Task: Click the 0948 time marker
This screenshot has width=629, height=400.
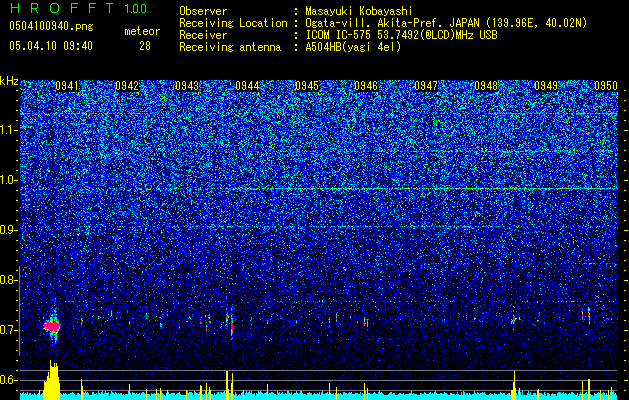Action: click(486, 86)
